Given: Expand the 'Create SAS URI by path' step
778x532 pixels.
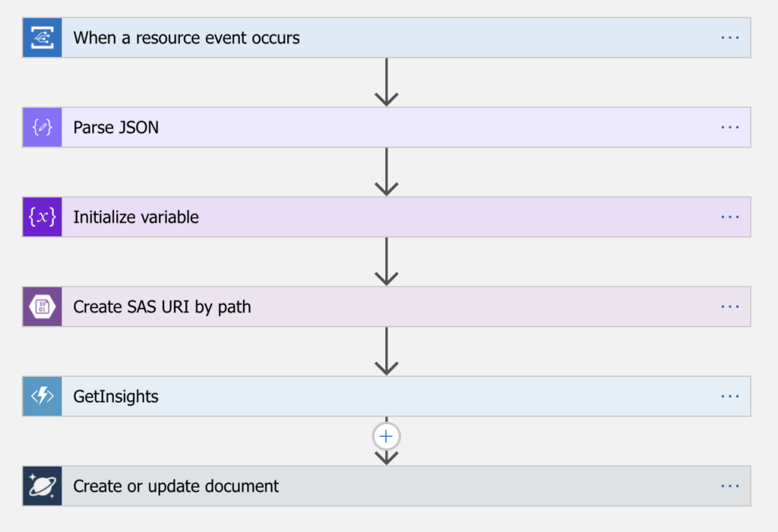Looking at the screenshot, I should pyautogui.click(x=387, y=307).
